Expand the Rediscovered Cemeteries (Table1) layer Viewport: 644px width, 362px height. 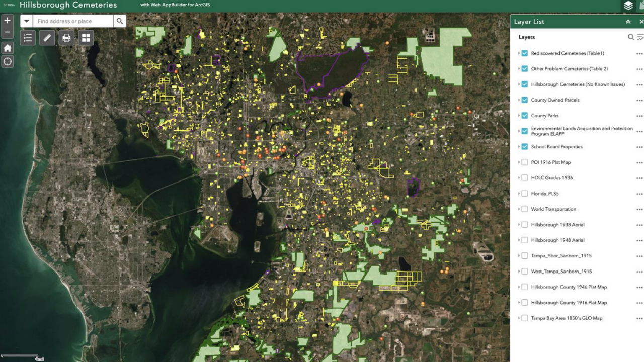pyautogui.click(x=518, y=53)
